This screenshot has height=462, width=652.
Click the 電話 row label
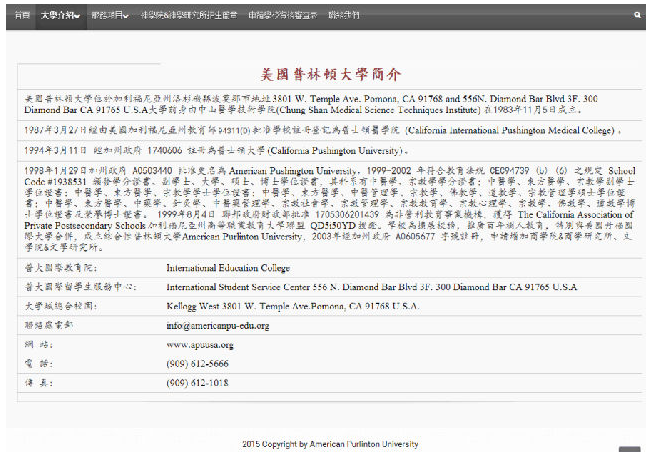(x=39, y=363)
